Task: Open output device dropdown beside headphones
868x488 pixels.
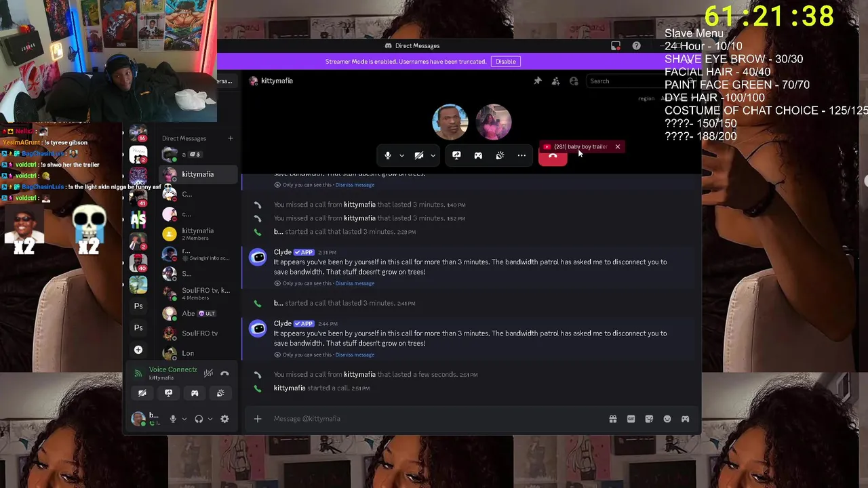Action: [210, 419]
